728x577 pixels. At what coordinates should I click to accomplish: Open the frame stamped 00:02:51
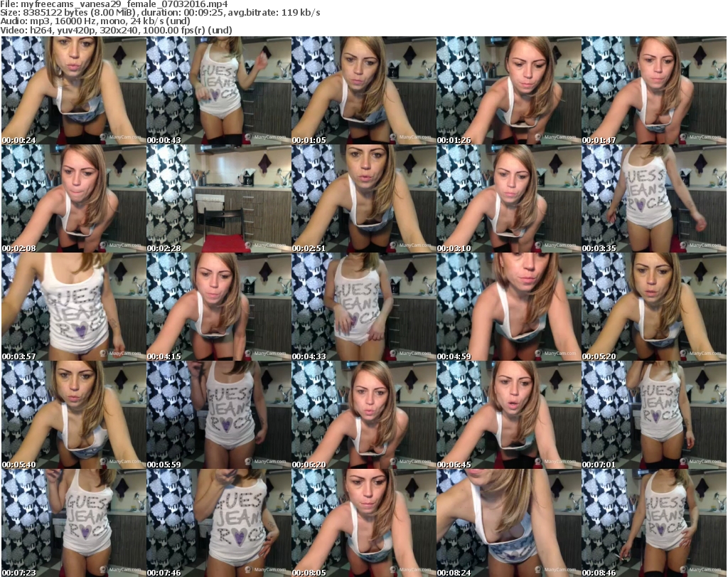coord(363,198)
